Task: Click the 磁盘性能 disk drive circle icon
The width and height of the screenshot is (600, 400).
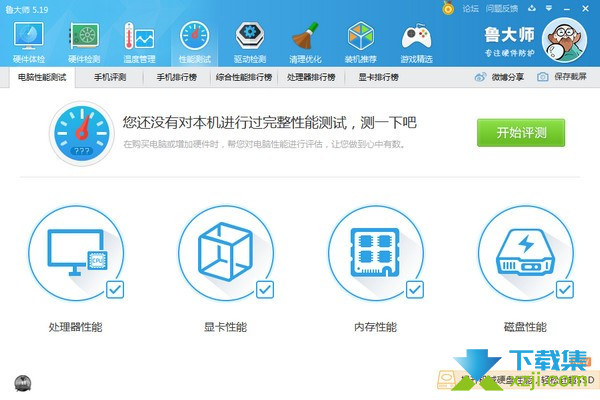Action: pos(526,253)
